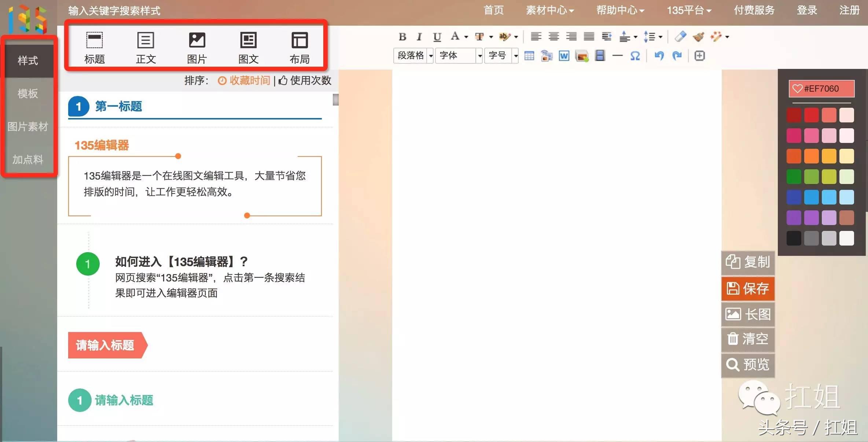Insert a table into the editor
Viewport: 868px width, 442px height.
click(x=529, y=56)
